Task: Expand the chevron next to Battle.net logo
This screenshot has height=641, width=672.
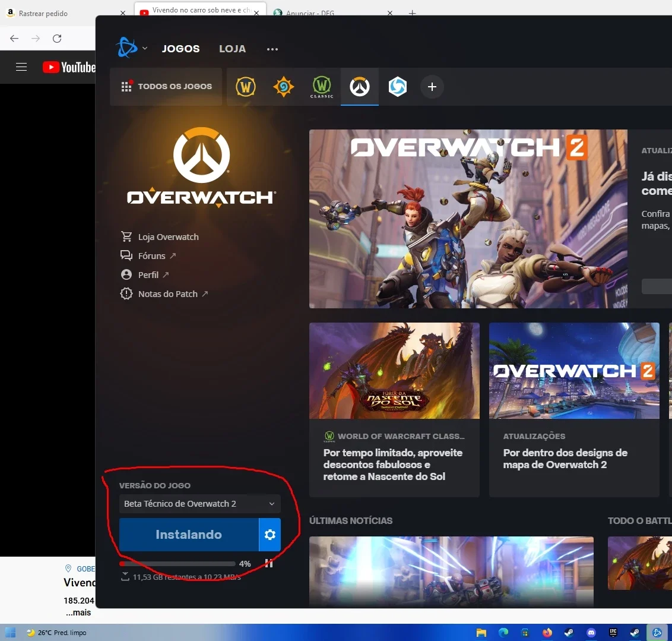Action: click(x=145, y=48)
